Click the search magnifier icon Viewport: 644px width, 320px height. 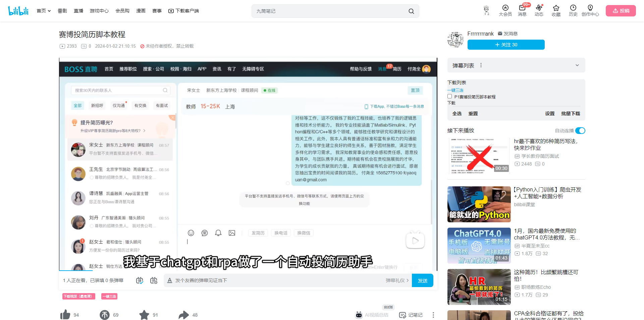411,11
